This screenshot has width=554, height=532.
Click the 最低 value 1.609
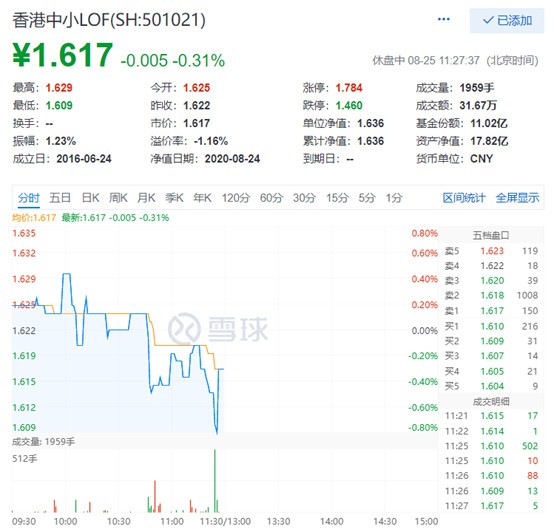click(59, 105)
